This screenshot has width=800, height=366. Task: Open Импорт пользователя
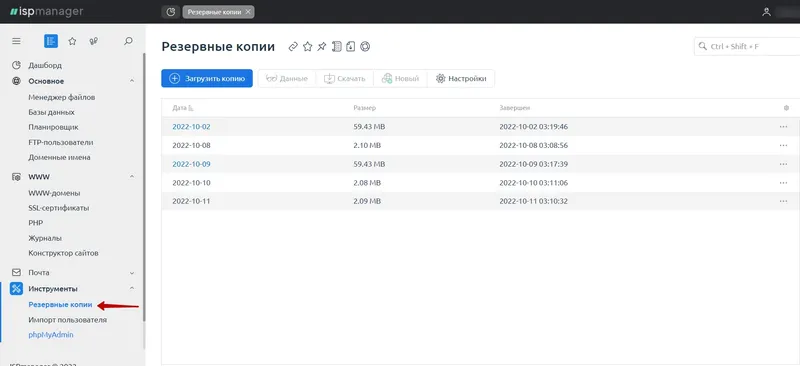[67, 320]
